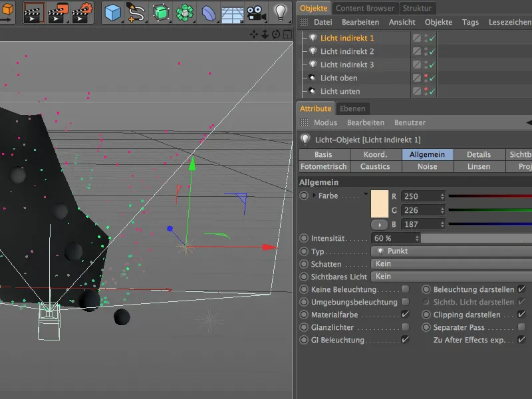Click the Bend deformer icon

208,13
